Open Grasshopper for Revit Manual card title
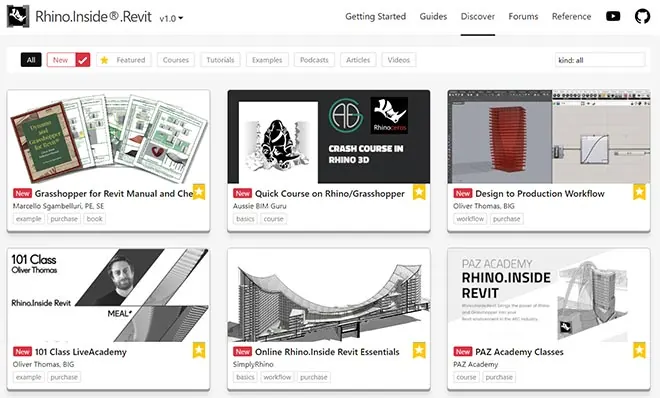Screen dimensions: 660x398 [x=114, y=194]
